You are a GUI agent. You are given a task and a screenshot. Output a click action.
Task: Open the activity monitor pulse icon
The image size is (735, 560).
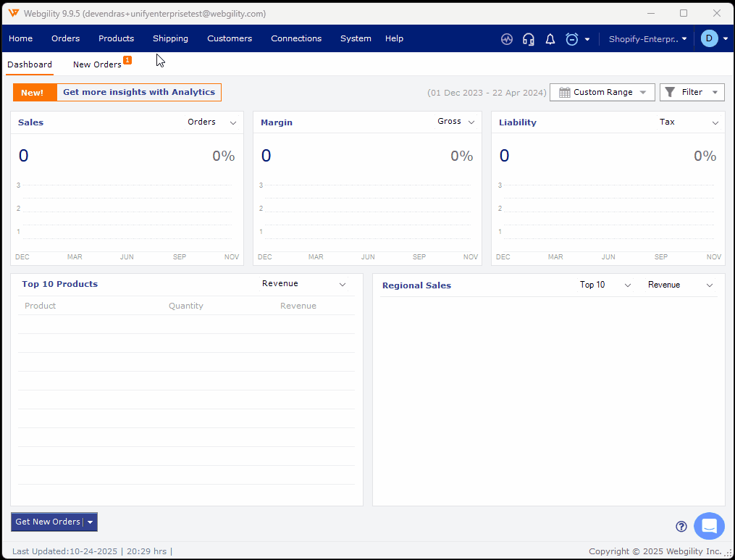coord(507,39)
